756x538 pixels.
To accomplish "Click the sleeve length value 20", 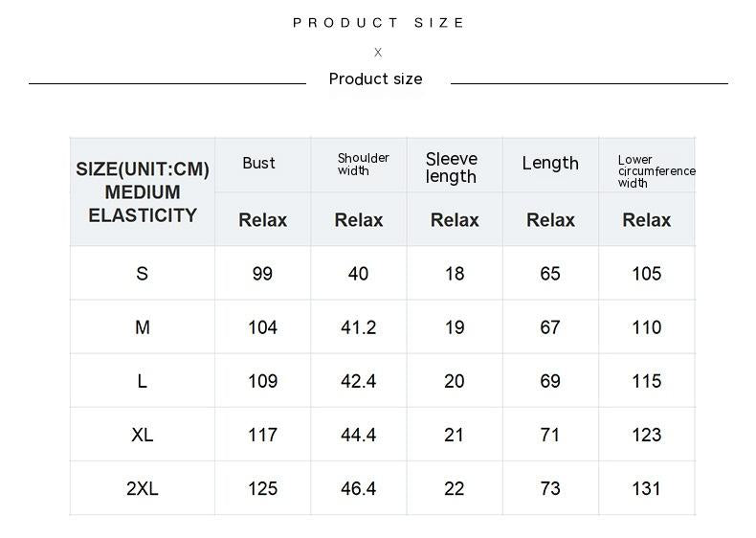I will 455,381.
